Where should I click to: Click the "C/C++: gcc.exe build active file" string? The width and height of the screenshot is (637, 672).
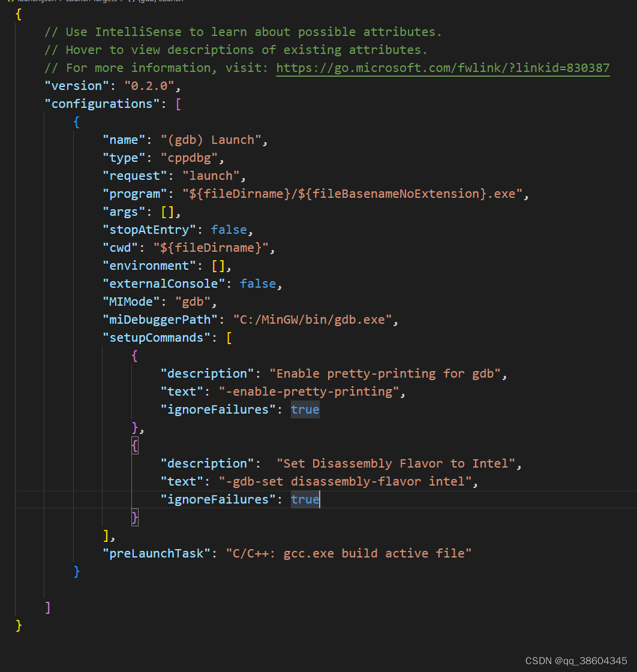[x=348, y=554]
